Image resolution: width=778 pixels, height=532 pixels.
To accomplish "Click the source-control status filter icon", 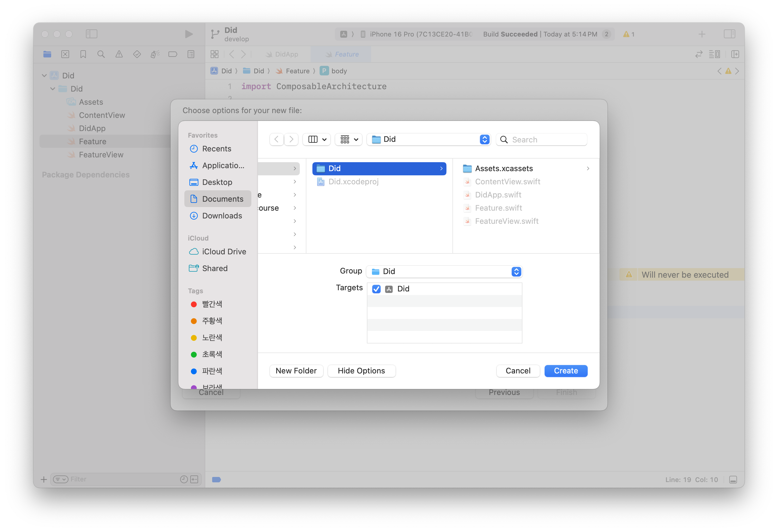I will pyautogui.click(x=194, y=479).
